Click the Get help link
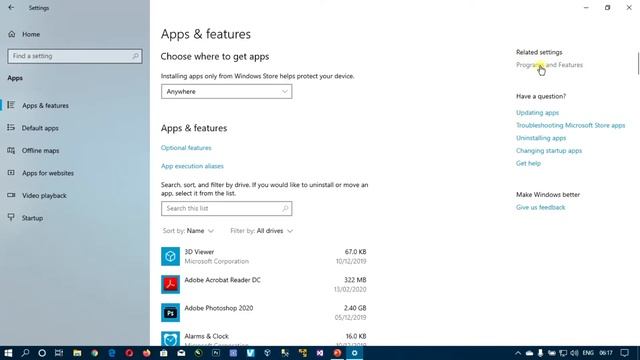The width and height of the screenshot is (640, 360). pos(528,163)
